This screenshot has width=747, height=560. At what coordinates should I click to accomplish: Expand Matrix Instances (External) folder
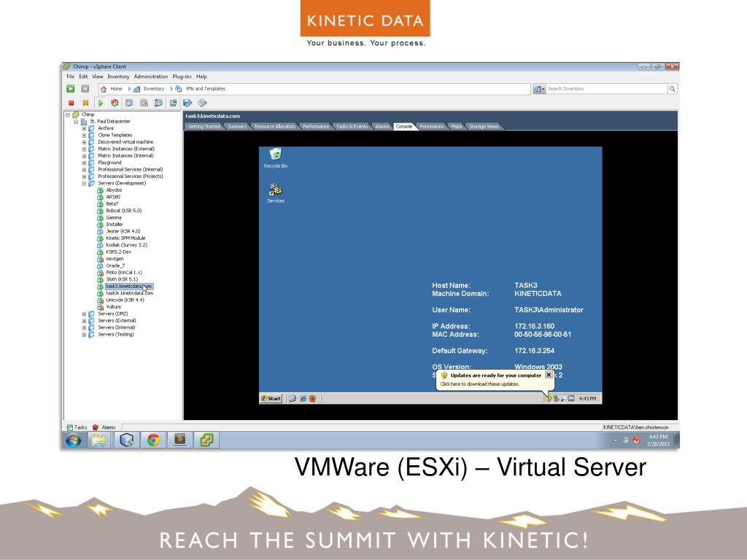click(84, 149)
